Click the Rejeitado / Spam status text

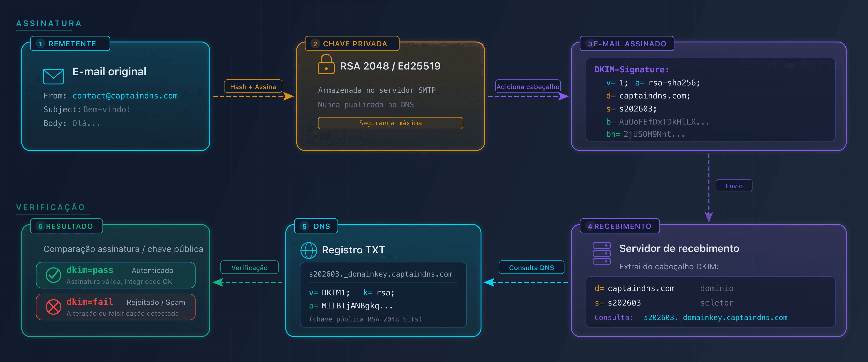(156, 302)
